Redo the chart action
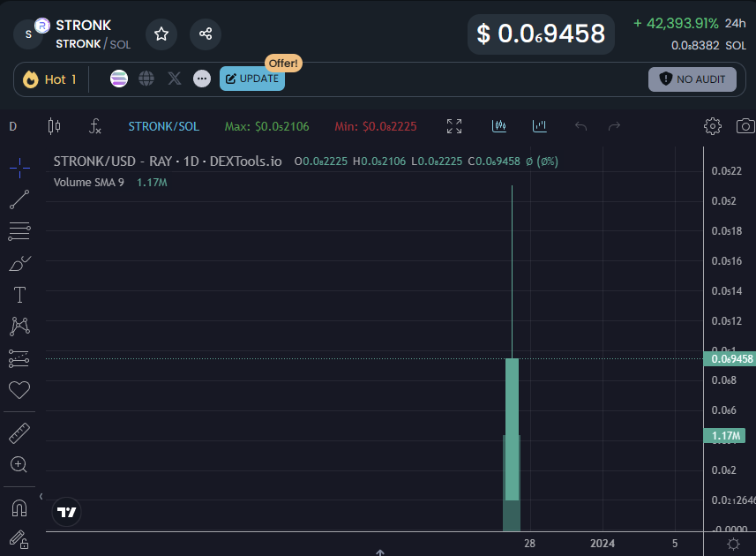Image resolution: width=756 pixels, height=556 pixels. click(614, 126)
